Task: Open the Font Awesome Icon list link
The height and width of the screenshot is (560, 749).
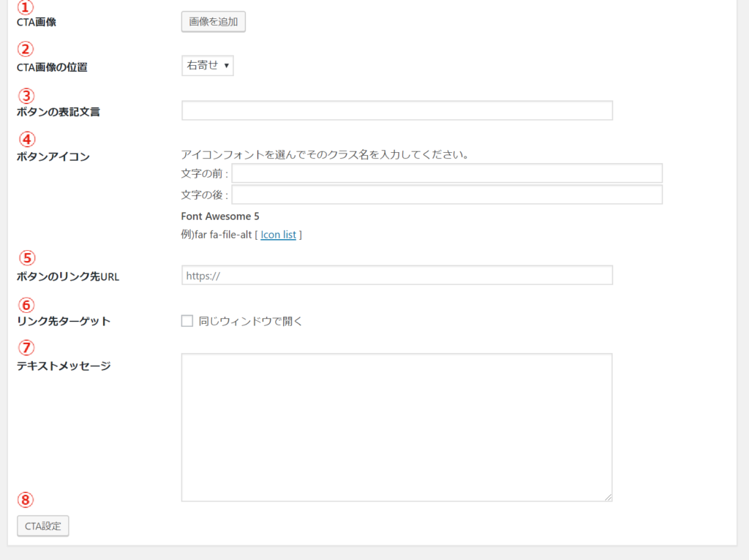Action: (x=278, y=235)
